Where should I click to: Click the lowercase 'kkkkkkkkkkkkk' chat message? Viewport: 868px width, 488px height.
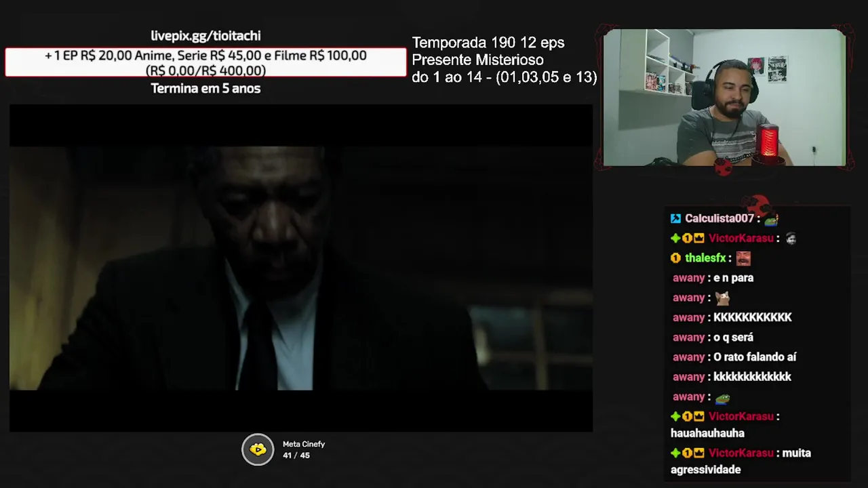click(752, 377)
